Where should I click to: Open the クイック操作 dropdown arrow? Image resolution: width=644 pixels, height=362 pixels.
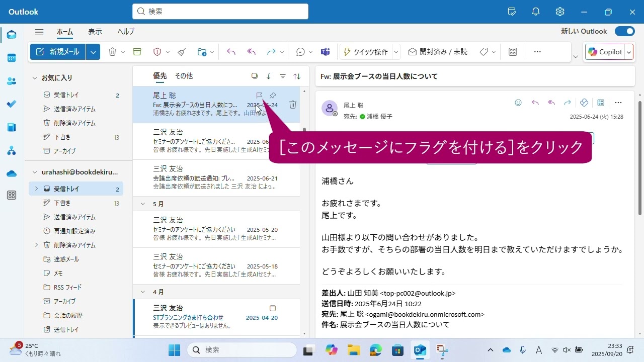[396, 52]
